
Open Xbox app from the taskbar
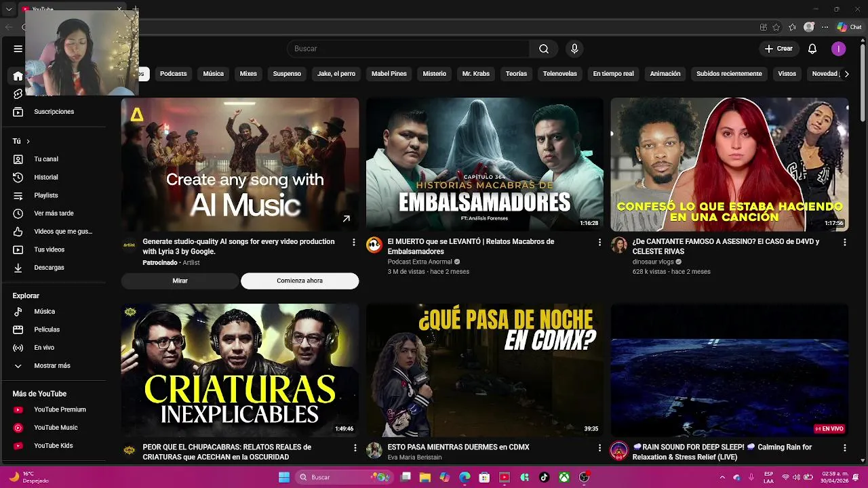pos(564,477)
